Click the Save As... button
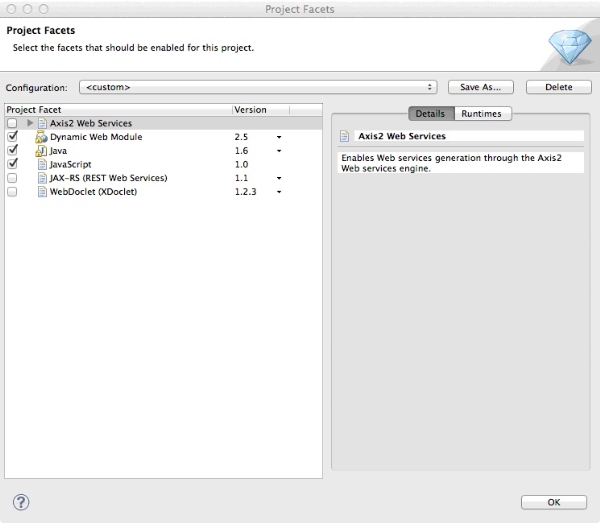 (x=481, y=87)
